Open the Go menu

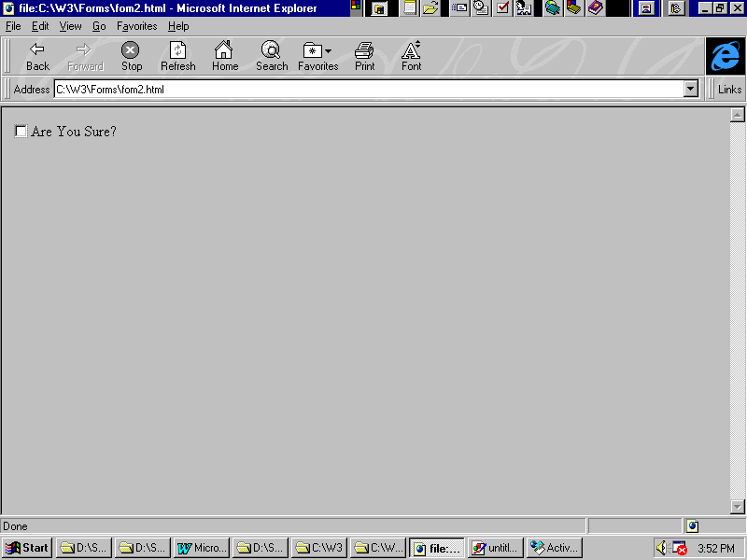[99, 26]
